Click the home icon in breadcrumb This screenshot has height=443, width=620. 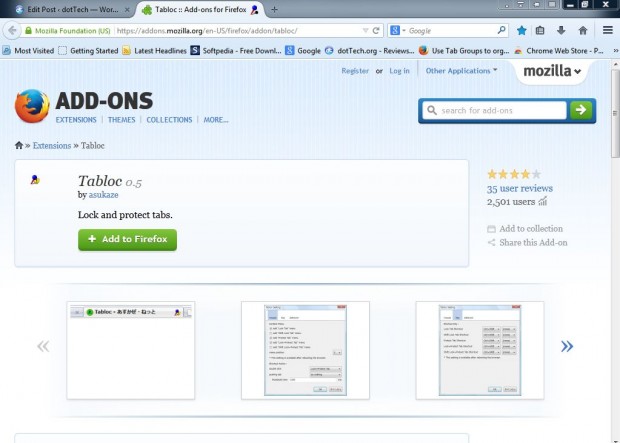click(19, 145)
